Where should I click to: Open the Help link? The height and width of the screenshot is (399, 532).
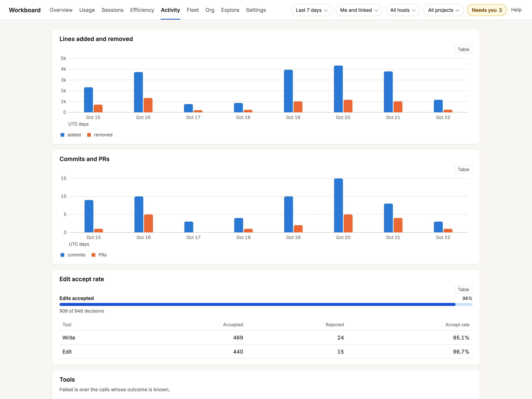pos(516,10)
